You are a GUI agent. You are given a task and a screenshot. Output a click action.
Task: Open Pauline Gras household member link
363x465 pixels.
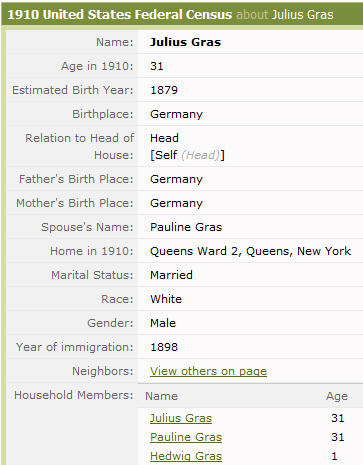186,437
